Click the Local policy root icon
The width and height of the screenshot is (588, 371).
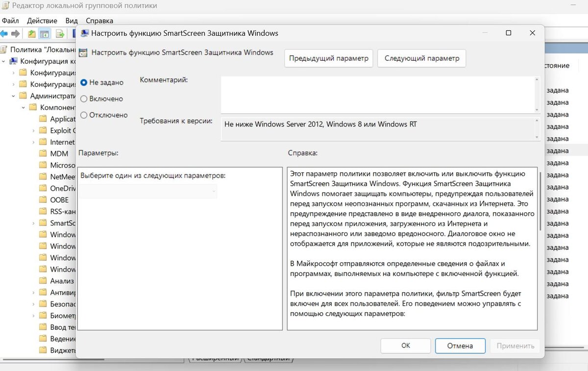point(4,49)
